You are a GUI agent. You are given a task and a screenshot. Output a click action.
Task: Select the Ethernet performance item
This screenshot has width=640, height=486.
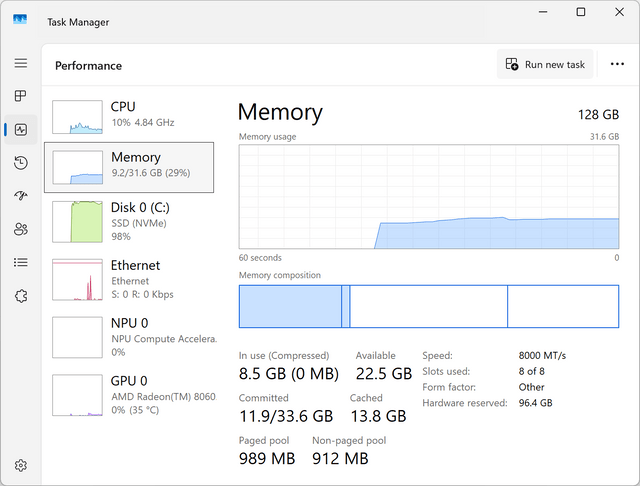[129, 280]
